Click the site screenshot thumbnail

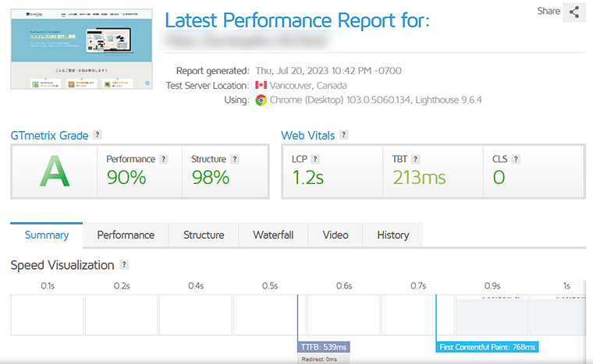point(82,49)
